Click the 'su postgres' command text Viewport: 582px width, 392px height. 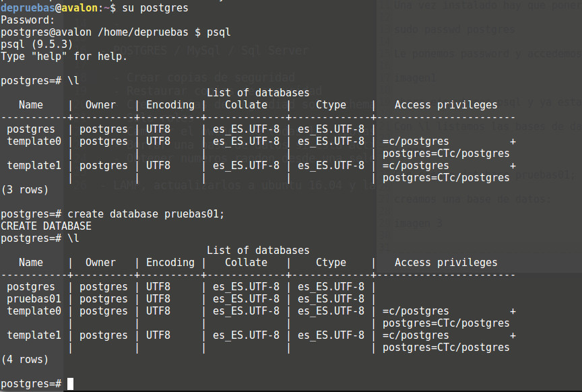coord(155,8)
